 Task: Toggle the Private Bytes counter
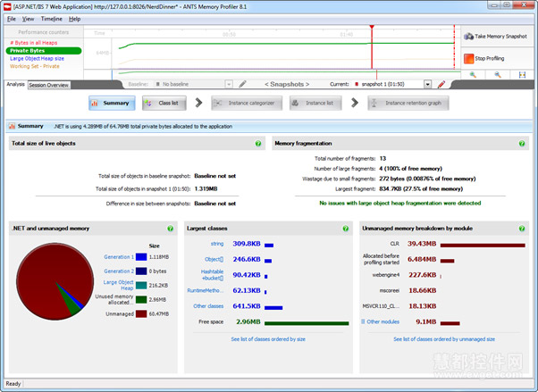point(44,51)
